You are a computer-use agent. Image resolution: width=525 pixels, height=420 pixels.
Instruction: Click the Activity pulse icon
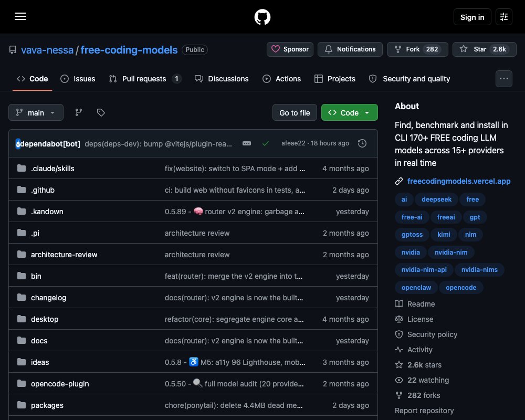pyautogui.click(x=399, y=350)
